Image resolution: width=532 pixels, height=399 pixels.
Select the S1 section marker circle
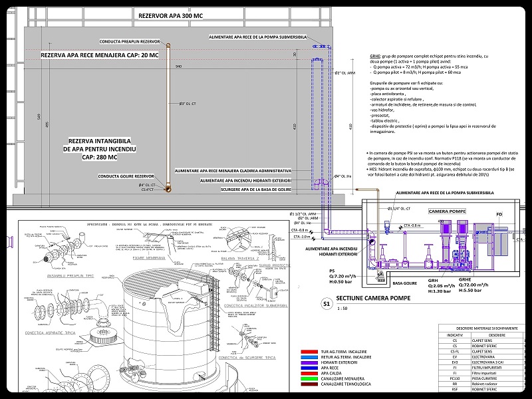(x=327, y=304)
